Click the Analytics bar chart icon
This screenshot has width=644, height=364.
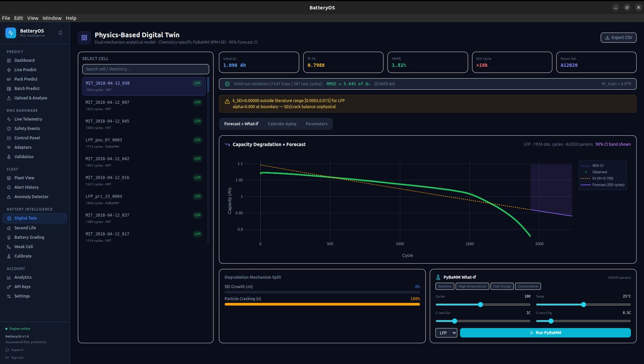tap(9, 277)
